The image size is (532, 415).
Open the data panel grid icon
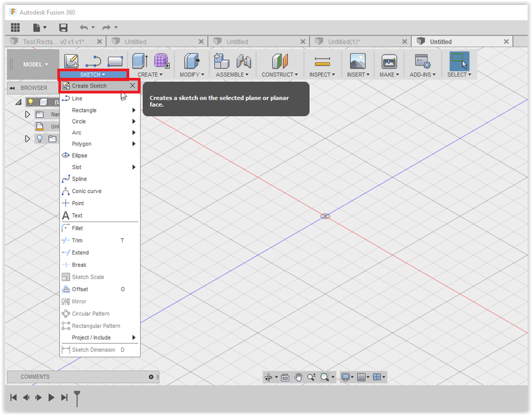pos(16,28)
